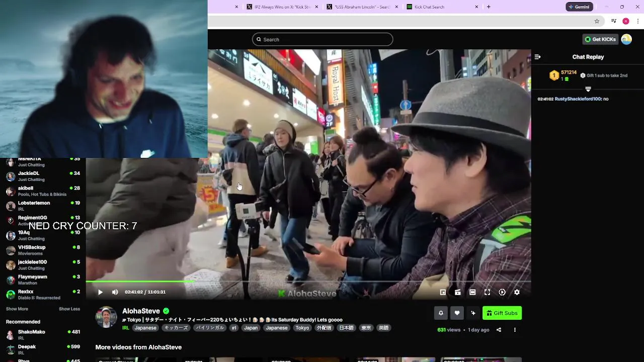Focus the Kick Search field
The height and width of the screenshot is (362, 644).
click(x=323, y=39)
